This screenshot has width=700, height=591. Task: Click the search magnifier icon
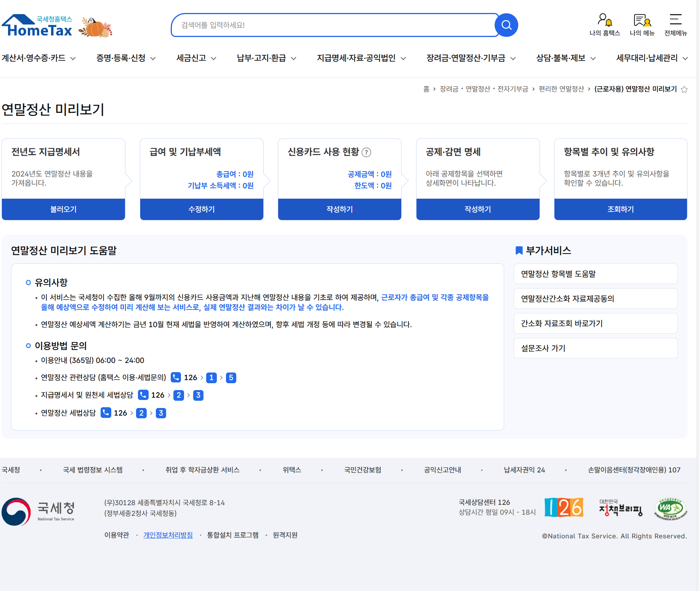click(x=506, y=25)
